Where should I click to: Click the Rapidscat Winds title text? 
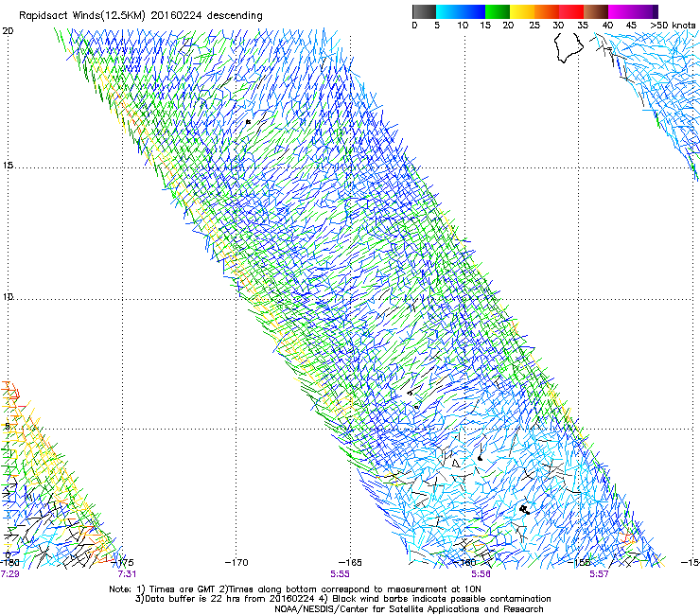coord(141,16)
